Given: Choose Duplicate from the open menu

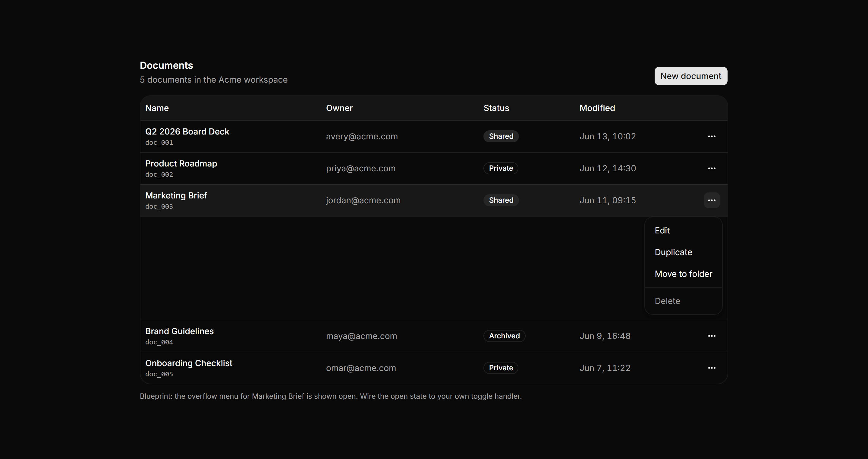Looking at the screenshot, I should tap(683, 252).
